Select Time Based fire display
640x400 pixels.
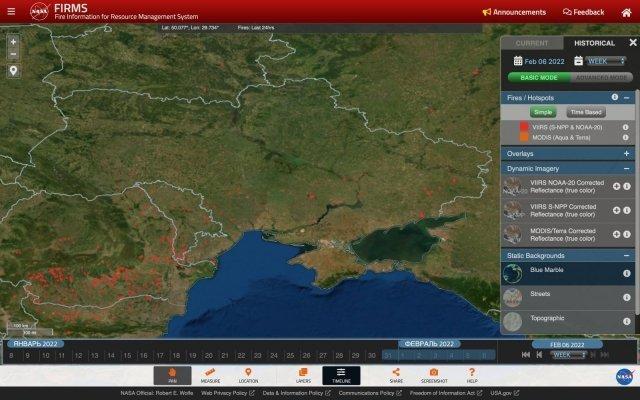click(x=584, y=113)
